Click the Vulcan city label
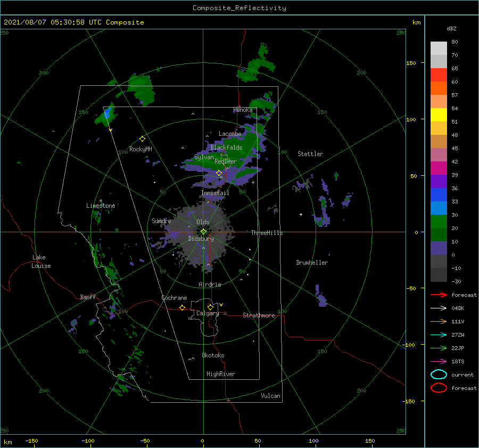The image size is (479, 448). [270, 396]
